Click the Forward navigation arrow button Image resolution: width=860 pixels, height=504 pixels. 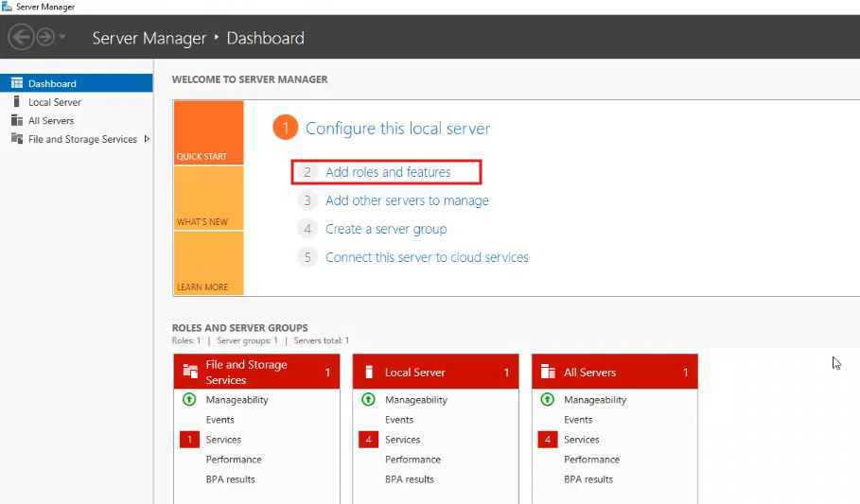coord(45,37)
